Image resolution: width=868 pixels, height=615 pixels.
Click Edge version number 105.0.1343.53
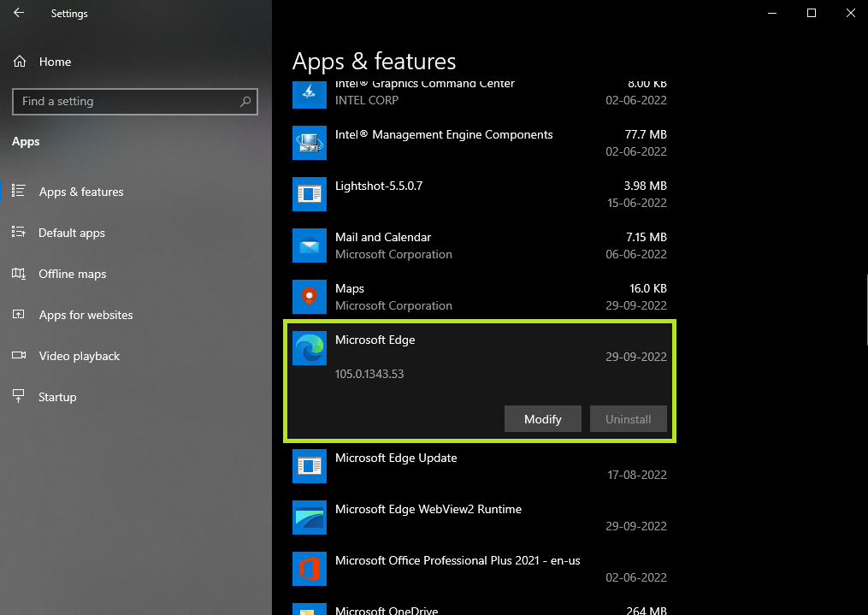click(x=369, y=374)
